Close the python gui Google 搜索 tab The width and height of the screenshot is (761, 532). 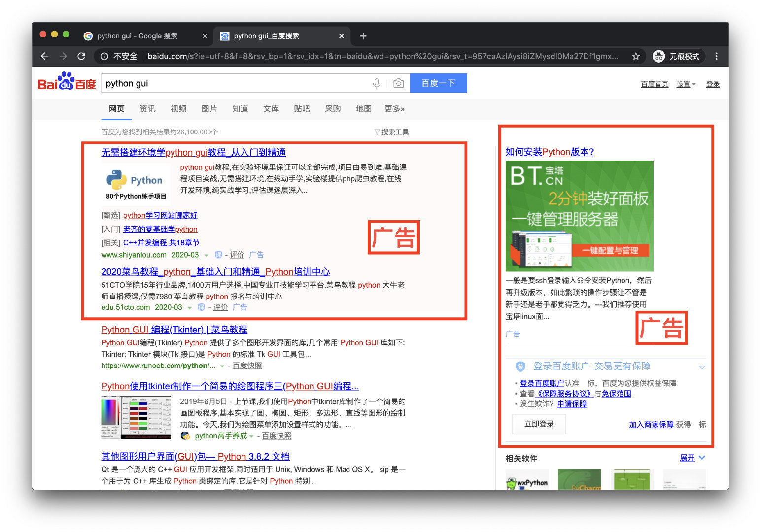pos(205,36)
